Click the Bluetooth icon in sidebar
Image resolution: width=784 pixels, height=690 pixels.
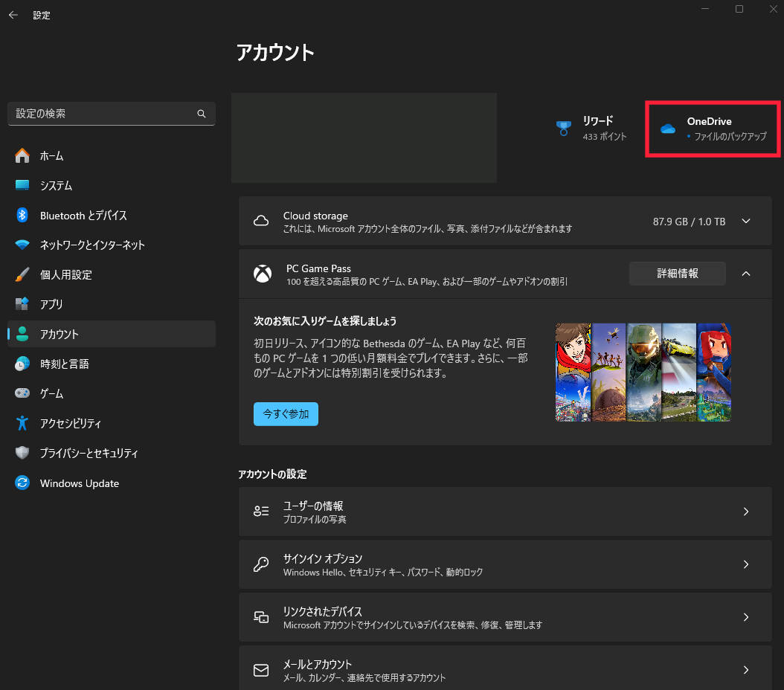(22, 215)
